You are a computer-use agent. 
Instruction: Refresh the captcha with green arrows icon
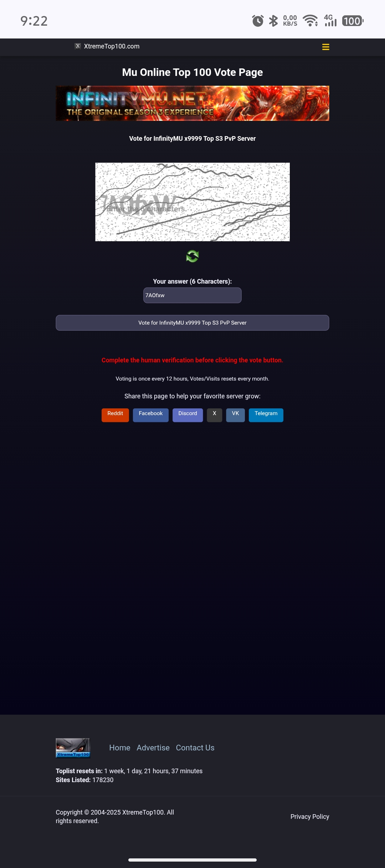(x=192, y=256)
